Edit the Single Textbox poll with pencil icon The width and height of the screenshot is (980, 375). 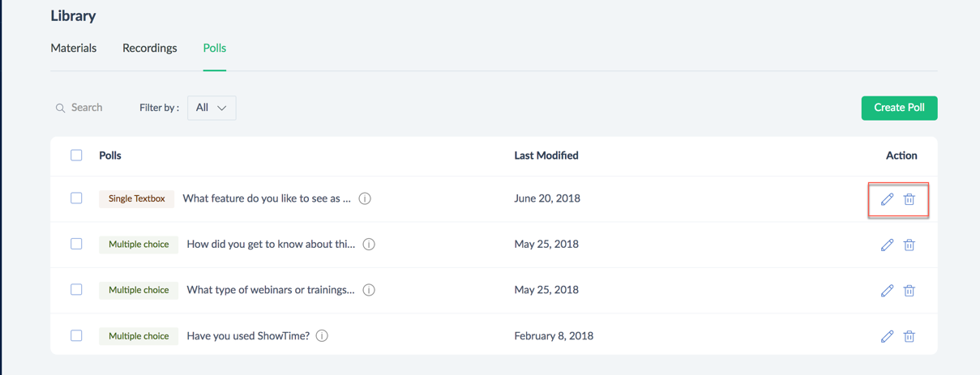[887, 199]
